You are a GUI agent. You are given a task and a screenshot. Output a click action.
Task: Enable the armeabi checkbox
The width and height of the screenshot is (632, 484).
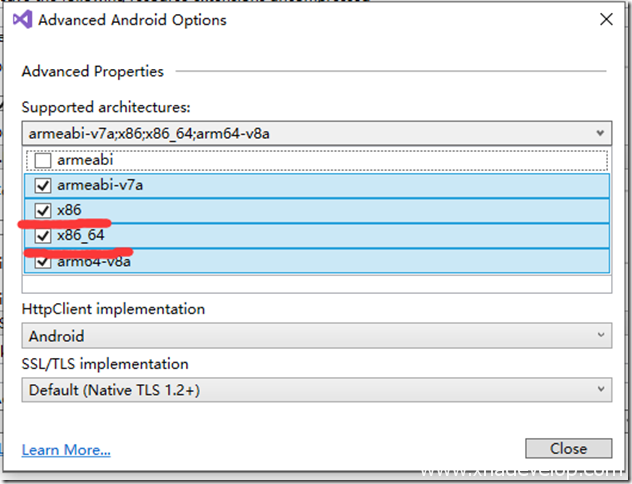point(42,160)
